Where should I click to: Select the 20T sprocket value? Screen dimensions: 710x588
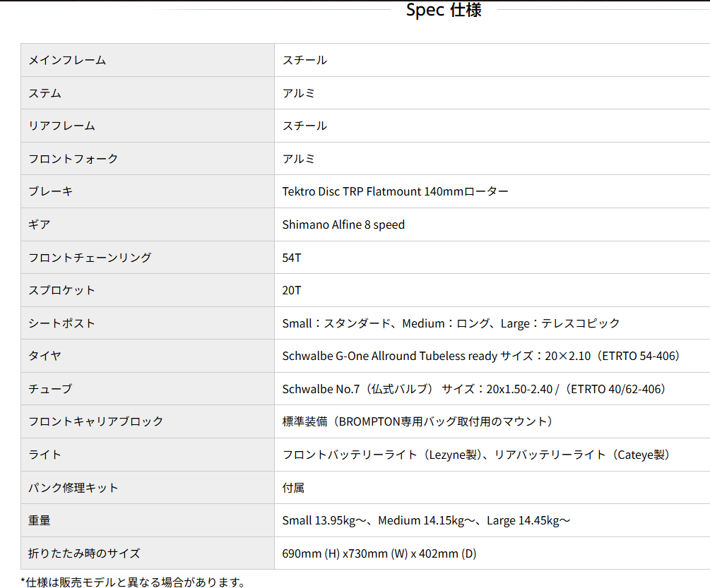(291, 290)
